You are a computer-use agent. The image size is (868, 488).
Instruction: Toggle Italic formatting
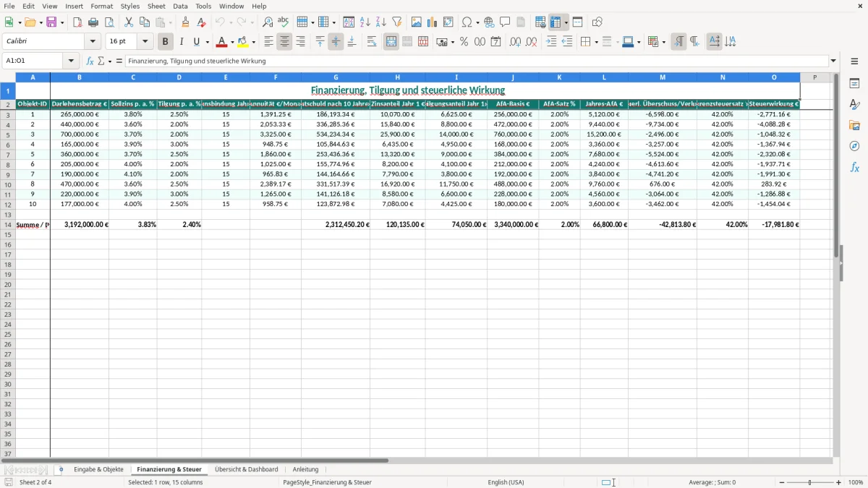point(182,42)
